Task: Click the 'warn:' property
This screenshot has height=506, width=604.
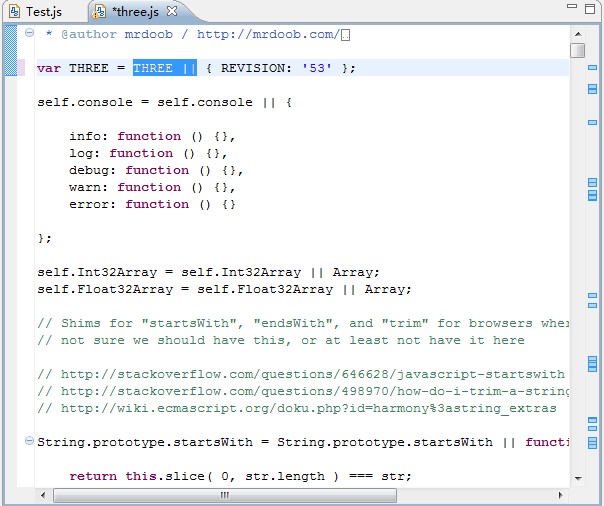Action: 89,187
